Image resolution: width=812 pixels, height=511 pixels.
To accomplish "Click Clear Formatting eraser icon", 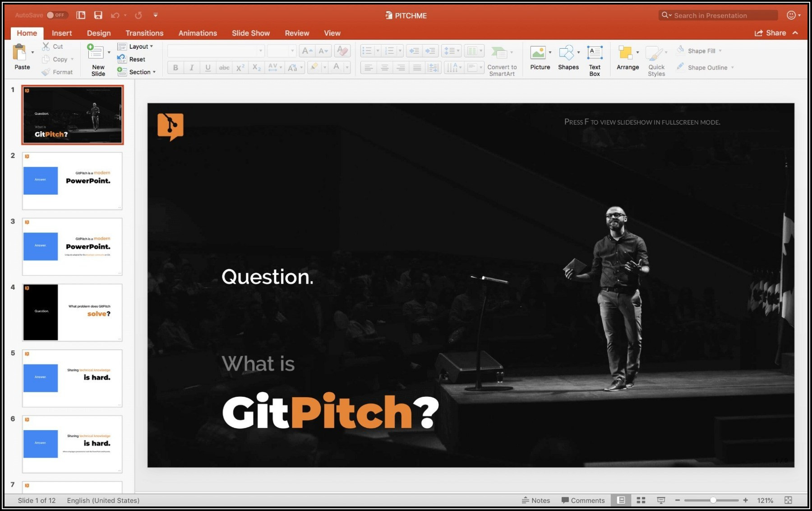I will coord(342,51).
